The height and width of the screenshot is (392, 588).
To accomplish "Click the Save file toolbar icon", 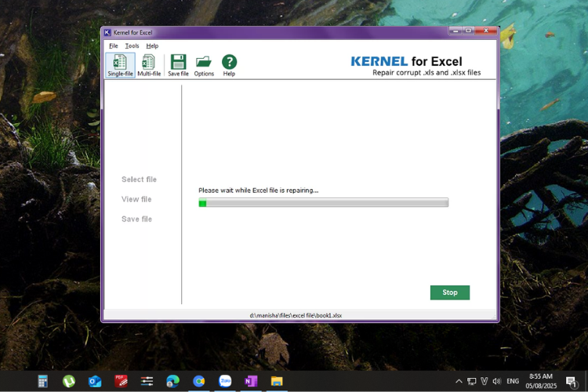I will 178,65.
